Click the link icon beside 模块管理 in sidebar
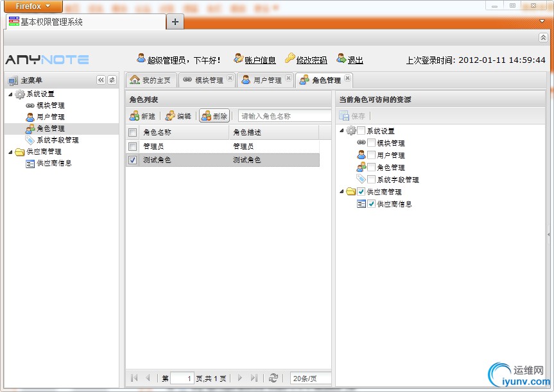 [30, 105]
